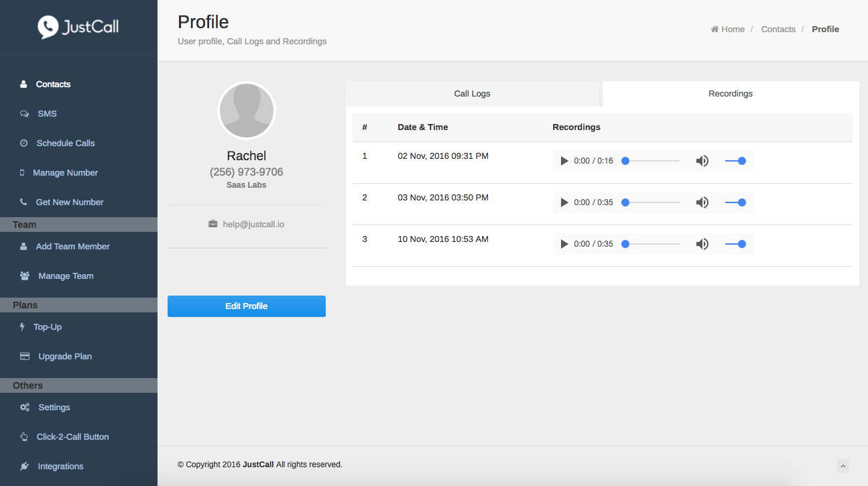The image size is (868, 486).
Task: Adjust volume slider of first recording
Action: (735, 161)
